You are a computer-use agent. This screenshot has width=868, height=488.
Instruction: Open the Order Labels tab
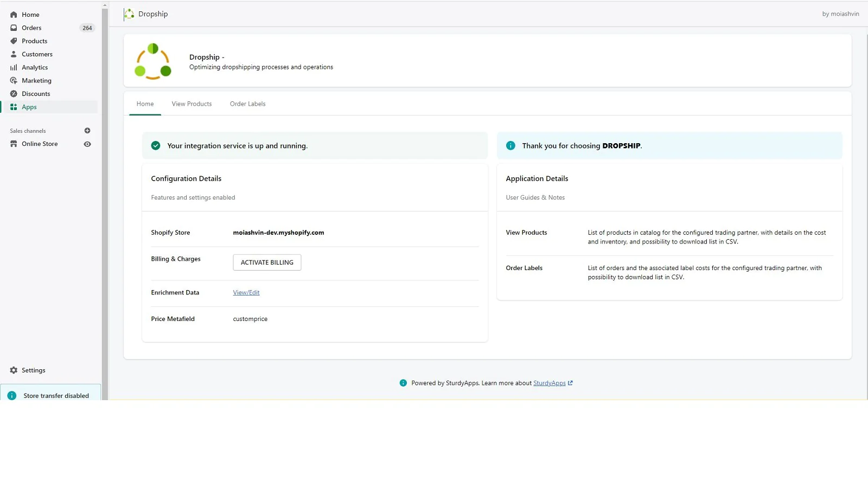[247, 104]
